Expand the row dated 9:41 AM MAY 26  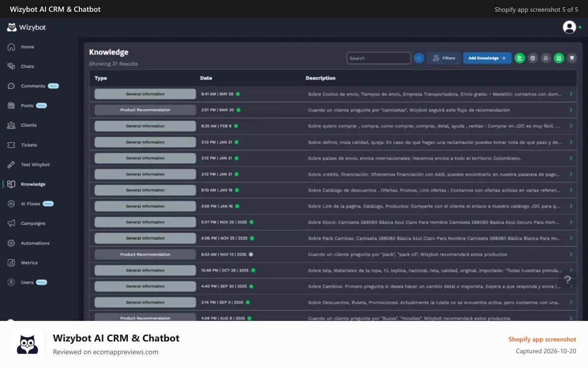[x=571, y=94]
